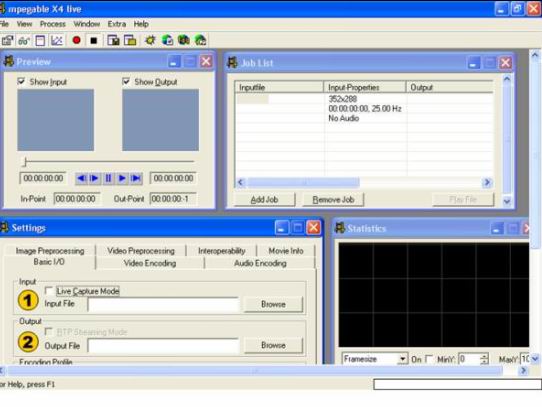Click the Settings window title icon
The width and height of the screenshot is (542, 407).
click(4, 228)
